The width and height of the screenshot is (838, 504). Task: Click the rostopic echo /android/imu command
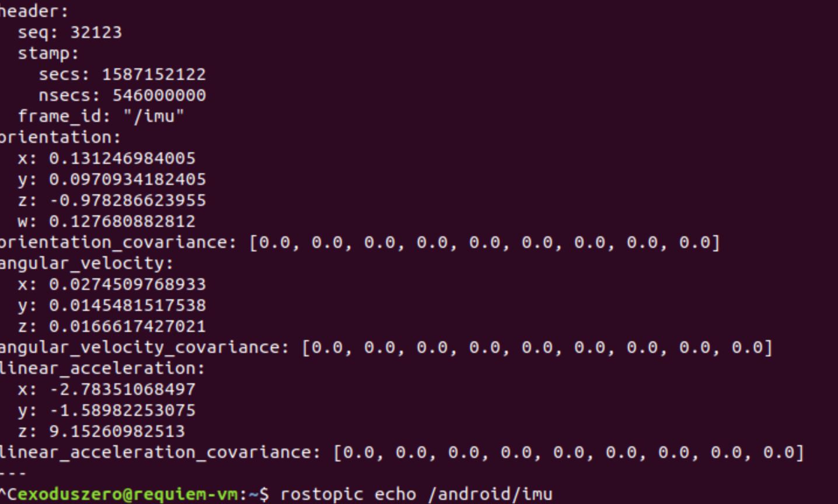tap(416, 494)
